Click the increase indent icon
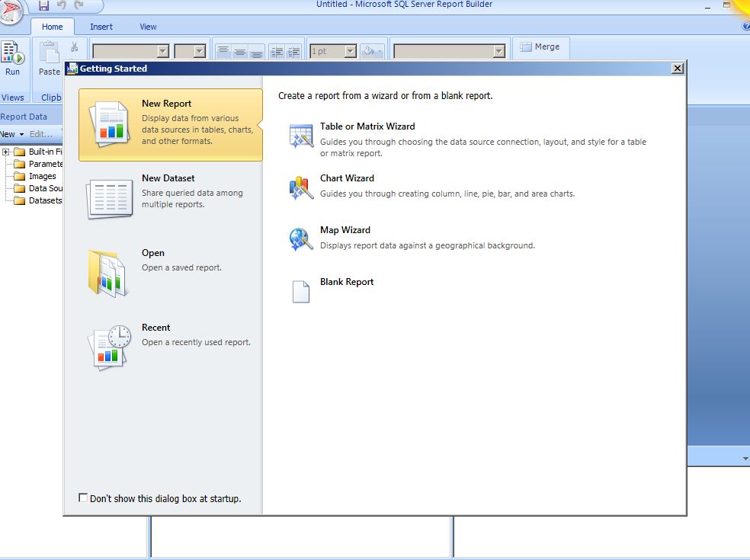The image size is (750, 560). 293,51
